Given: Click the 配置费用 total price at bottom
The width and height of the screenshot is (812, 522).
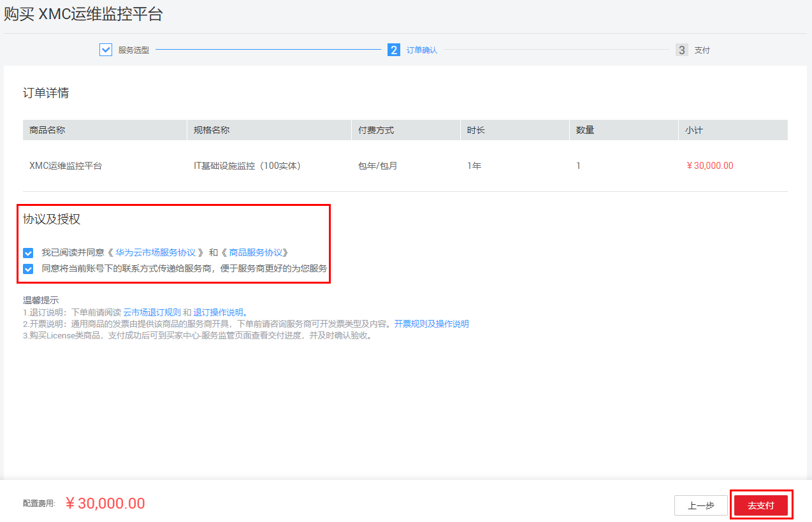Looking at the screenshot, I should click(105, 504).
